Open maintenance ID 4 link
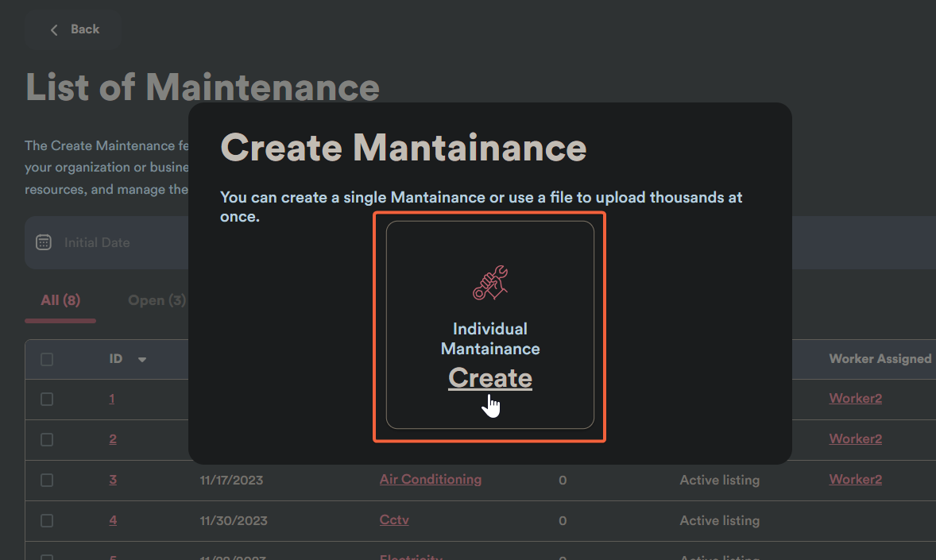This screenshot has height=560, width=936. (x=113, y=519)
